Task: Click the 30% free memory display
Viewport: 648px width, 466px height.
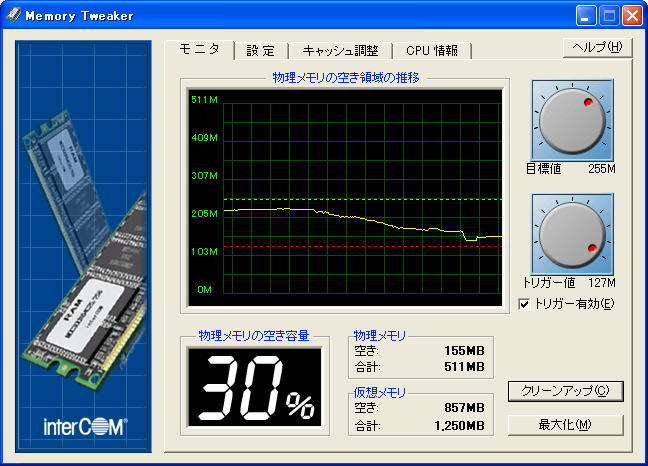Action: point(255,388)
